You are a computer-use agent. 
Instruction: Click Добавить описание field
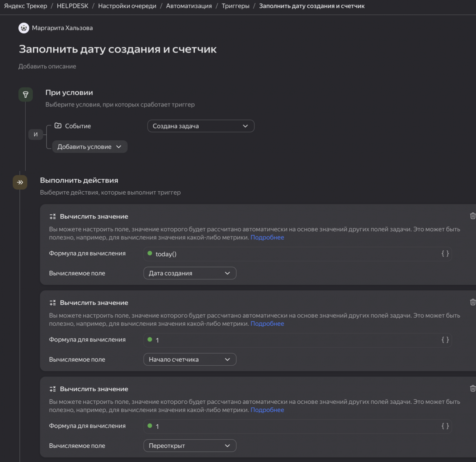pyautogui.click(x=47, y=67)
